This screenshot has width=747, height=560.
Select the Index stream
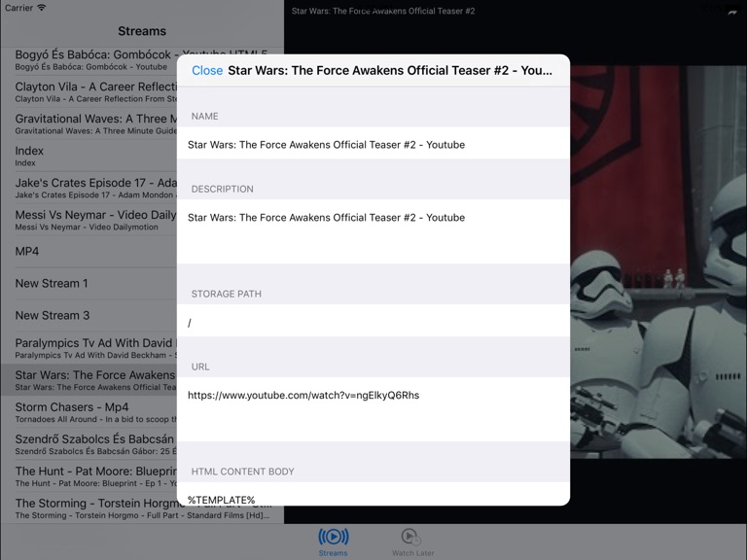pyautogui.click(x=89, y=156)
